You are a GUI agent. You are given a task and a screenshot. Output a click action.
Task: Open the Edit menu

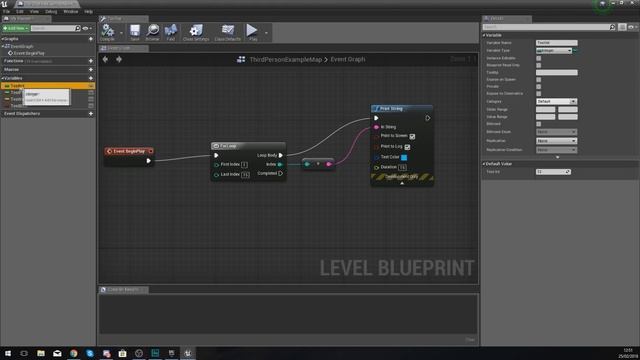click(x=20, y=11)
